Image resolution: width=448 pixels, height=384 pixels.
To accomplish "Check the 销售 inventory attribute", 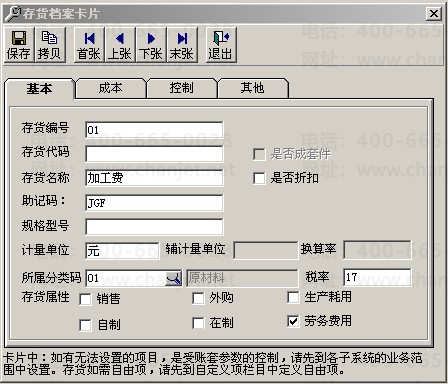I will [x=85, y=299].
